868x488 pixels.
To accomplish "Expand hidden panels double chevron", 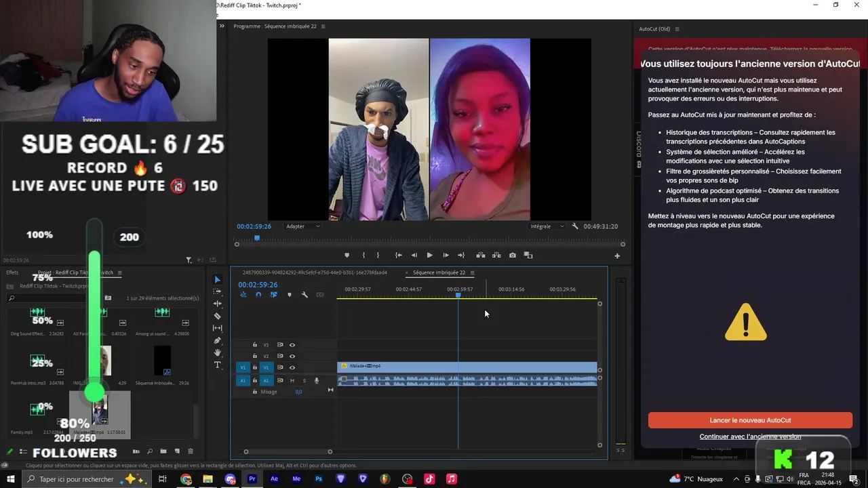I will point(222,26).
